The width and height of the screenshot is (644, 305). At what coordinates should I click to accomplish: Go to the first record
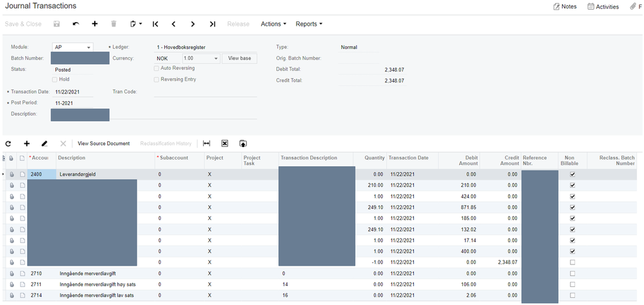(155, 24)
